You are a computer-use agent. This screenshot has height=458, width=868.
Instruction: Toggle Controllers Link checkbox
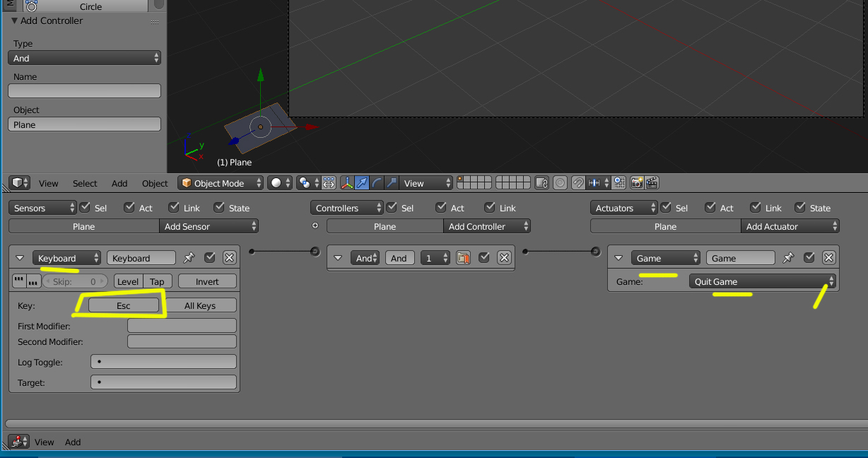pos(491,208)
